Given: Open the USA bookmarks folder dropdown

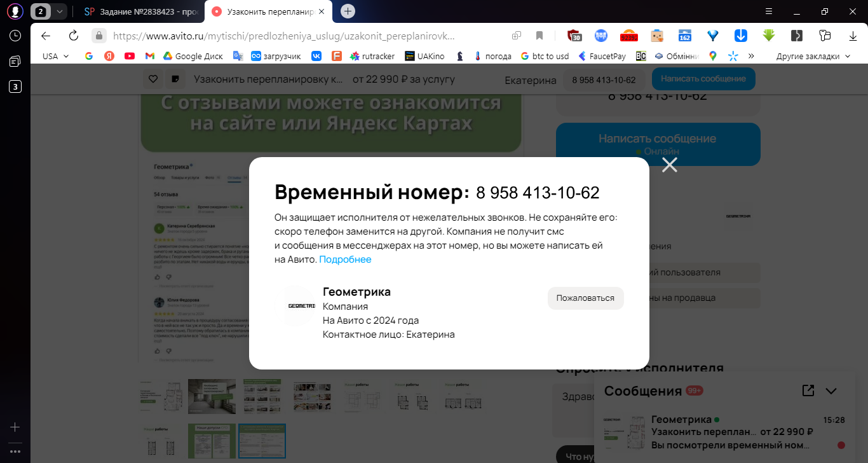Looking at the screenshot, I should click(x=55, y=56).
